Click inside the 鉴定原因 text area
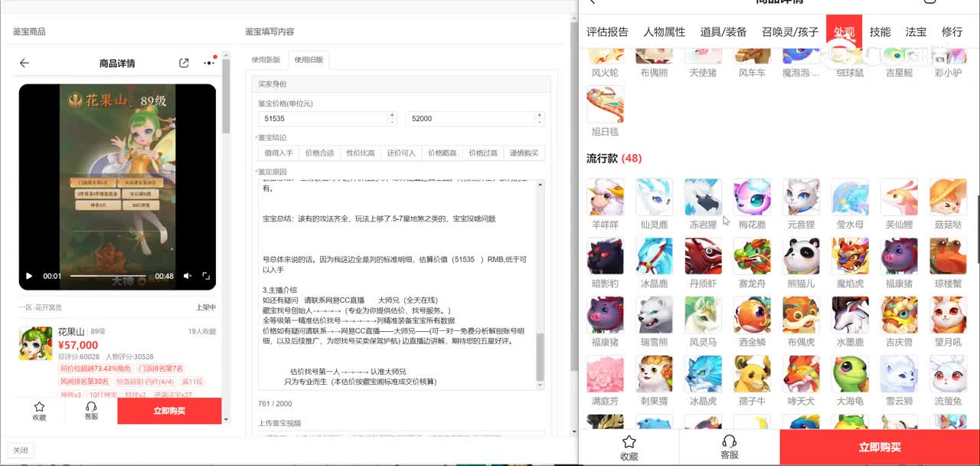The image size is (980, 466). coord(397,284)
